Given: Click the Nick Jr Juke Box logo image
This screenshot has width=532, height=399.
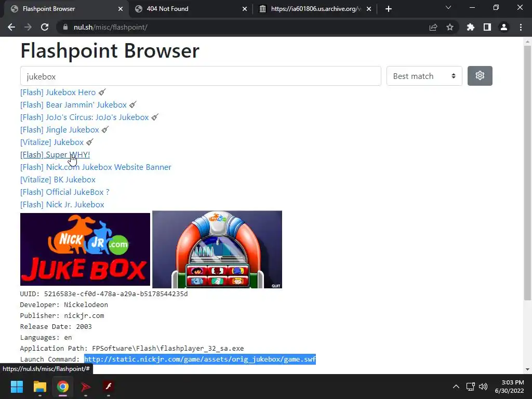Looking at the screenshot, I should [x=85, y=249].
